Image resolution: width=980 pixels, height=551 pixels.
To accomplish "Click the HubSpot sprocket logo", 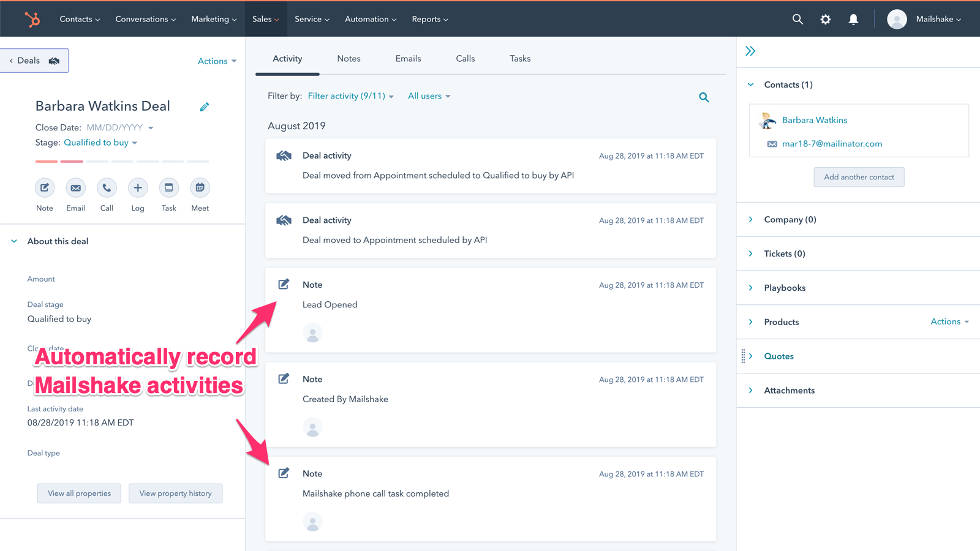I will tap(32, 19).
